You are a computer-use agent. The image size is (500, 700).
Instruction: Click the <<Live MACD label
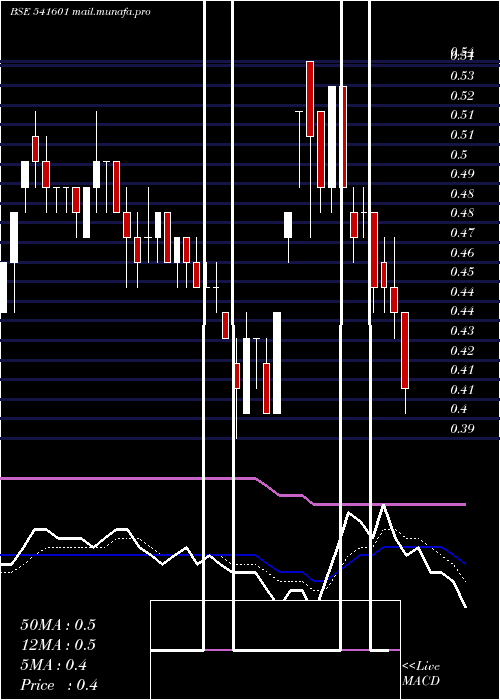point(421,674)
